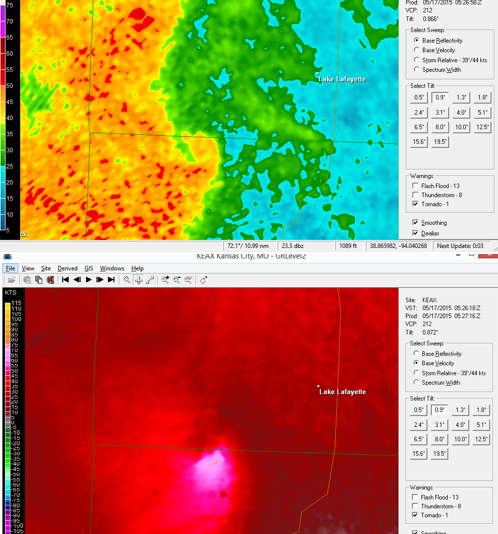Select 19.5° tilt in lower window
498x534 pixels.
pos(439,454)
